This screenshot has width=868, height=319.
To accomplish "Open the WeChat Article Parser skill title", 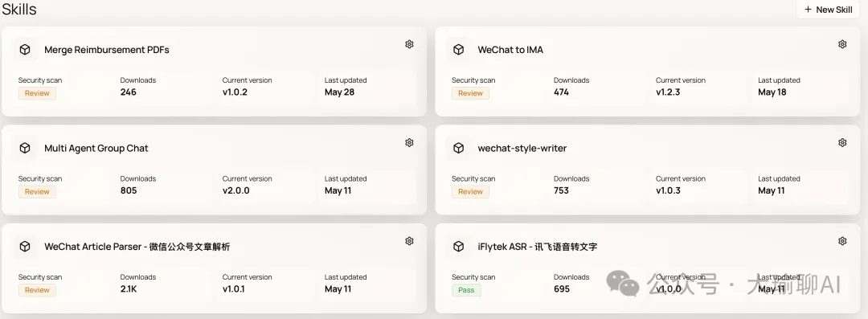I will pyautogui.click(x=137, y=247).
